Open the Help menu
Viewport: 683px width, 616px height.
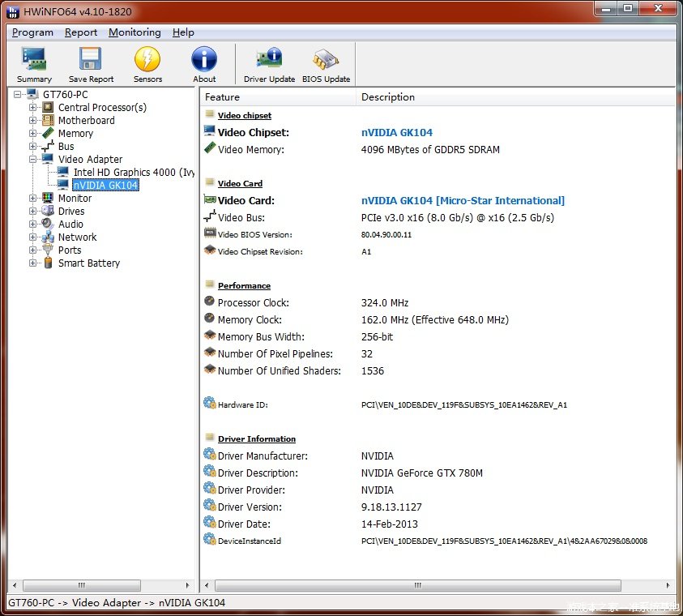[x=183, y=32]
